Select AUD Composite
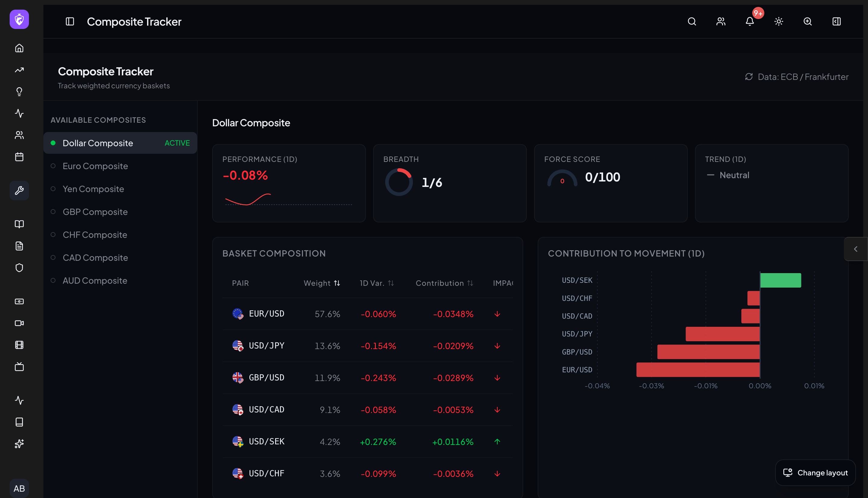The width and height of the screenshot is (868, 498). pos(120,280)
